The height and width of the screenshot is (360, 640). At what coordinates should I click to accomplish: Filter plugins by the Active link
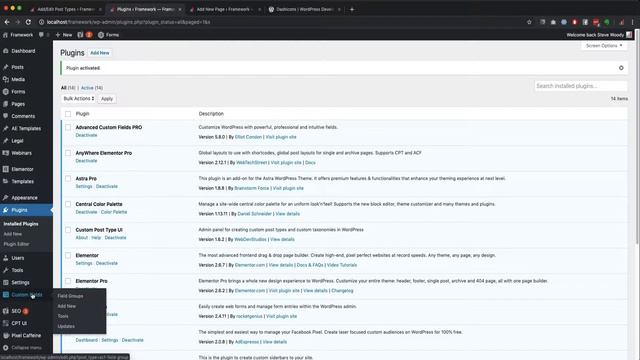[x=87, y=88]
